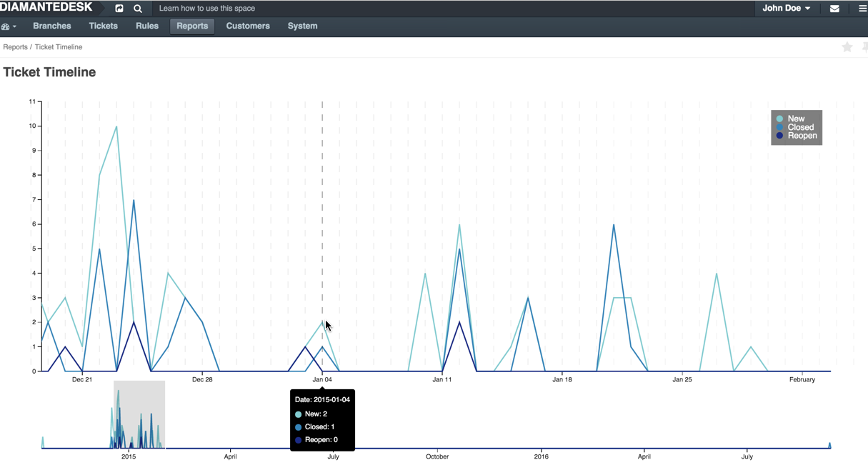Click 'New: 2' in the tooltip
The height and width of the screenshot is (475, 868).
(316, 414)
